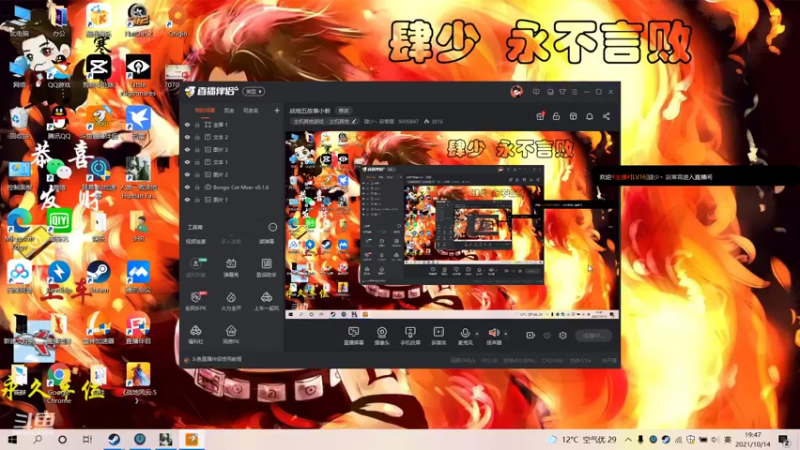Hide the 图片 3 source
This screenshot has height=450, width=800.
click(187, 149)
